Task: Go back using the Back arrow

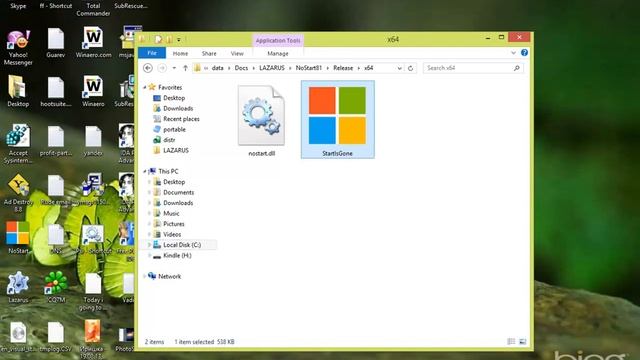Action: [x=148, y=68]
